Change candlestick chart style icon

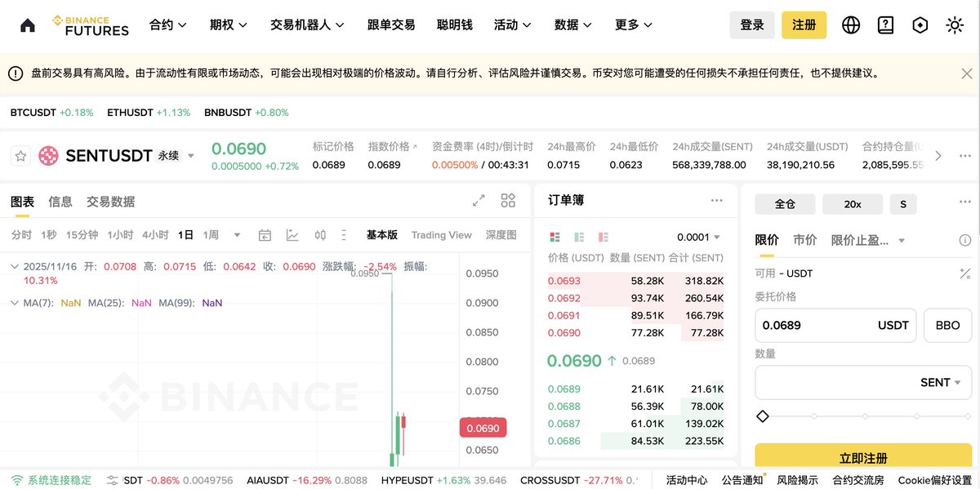[x=320, y=235]
